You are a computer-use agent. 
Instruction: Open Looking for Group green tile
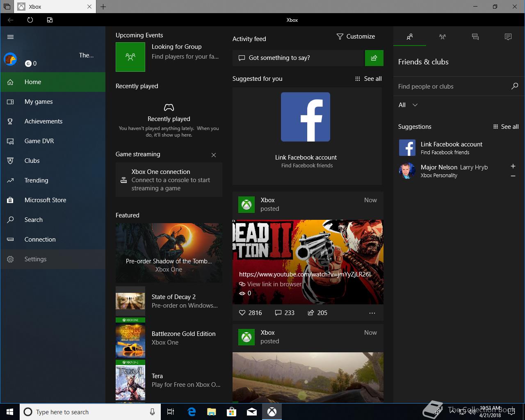point(130,57)
